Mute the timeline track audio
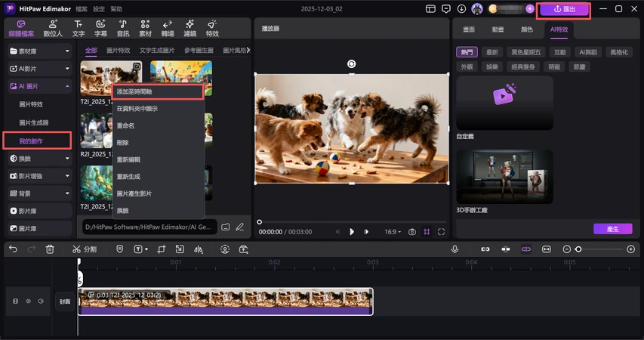The width and height of the screenshot is (644, 340). [40, 301]
